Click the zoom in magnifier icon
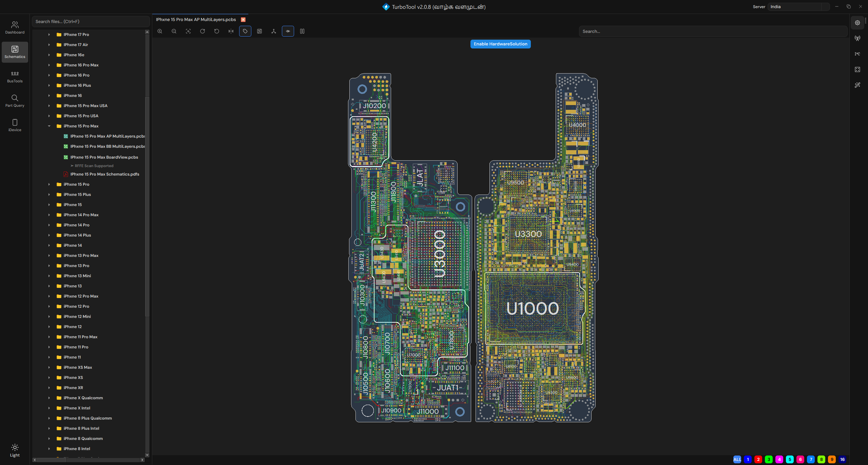The width and height of the screenshot is (868, 465). click(160, 31)
